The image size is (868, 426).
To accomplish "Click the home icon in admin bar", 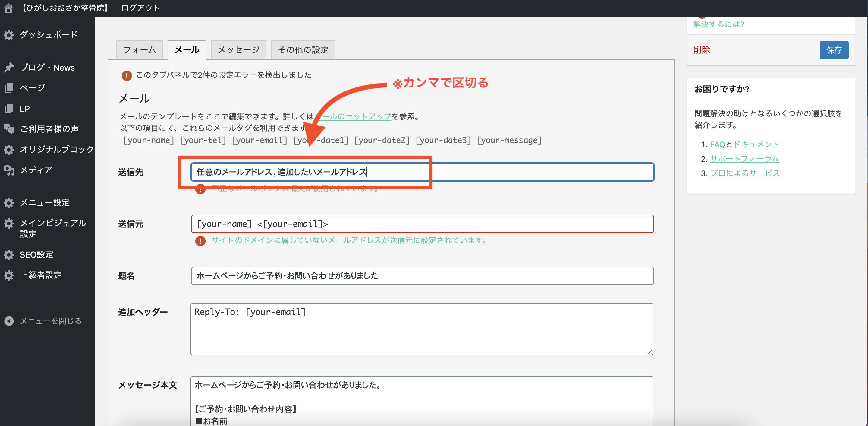I will (x=8, y=8).
